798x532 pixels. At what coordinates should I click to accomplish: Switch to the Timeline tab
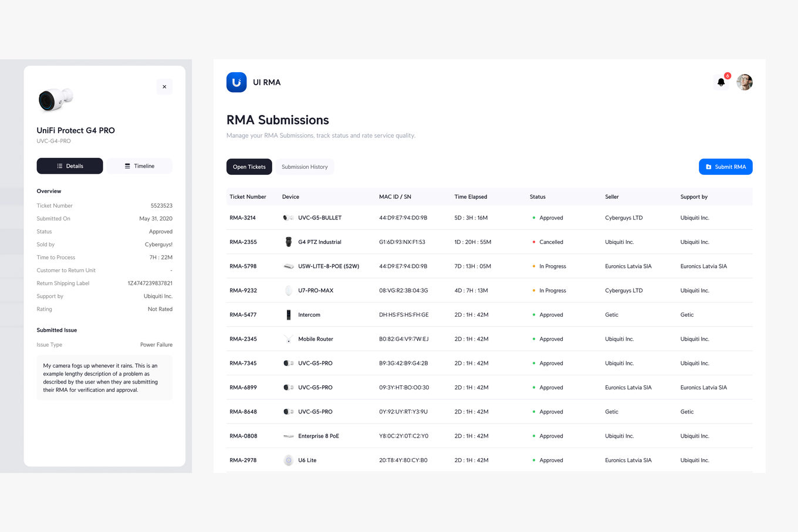coord(139,166)
